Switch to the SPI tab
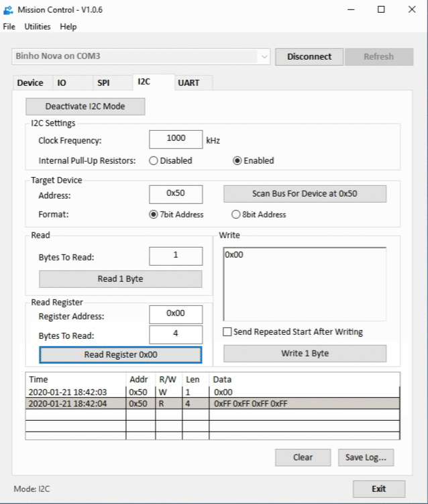428x504 pixels. click(103, 83)
